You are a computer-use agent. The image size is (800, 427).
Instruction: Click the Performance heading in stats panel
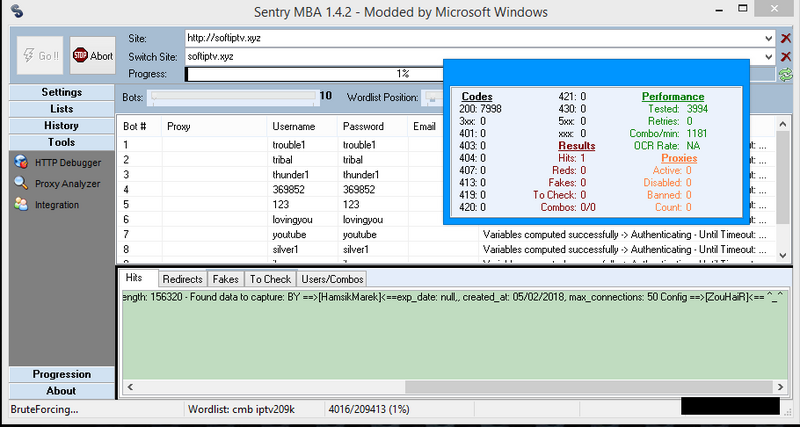673,97
